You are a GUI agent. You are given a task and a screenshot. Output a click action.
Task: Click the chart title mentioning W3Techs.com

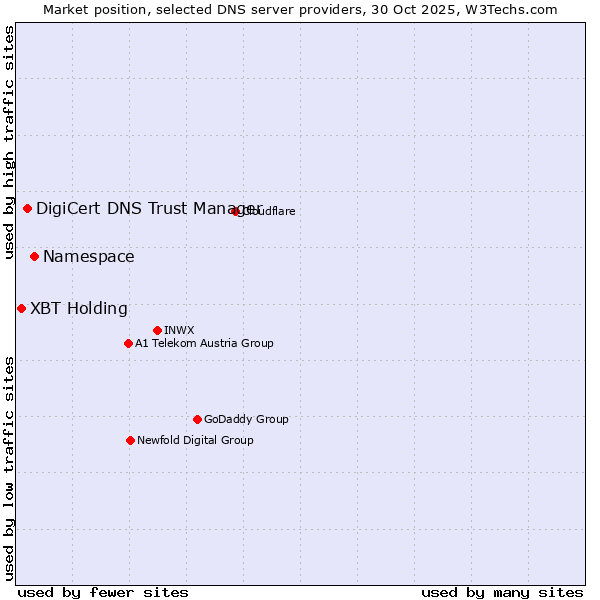click(300, 9)
